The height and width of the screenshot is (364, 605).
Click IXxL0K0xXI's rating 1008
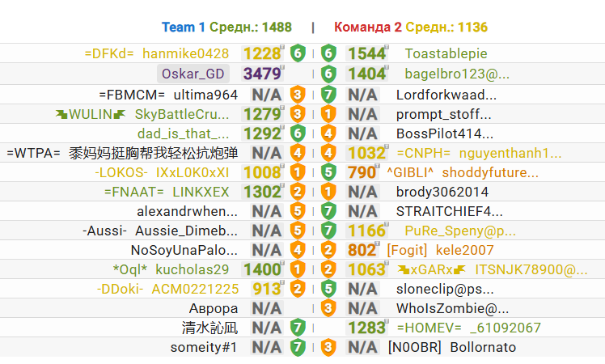262,172
